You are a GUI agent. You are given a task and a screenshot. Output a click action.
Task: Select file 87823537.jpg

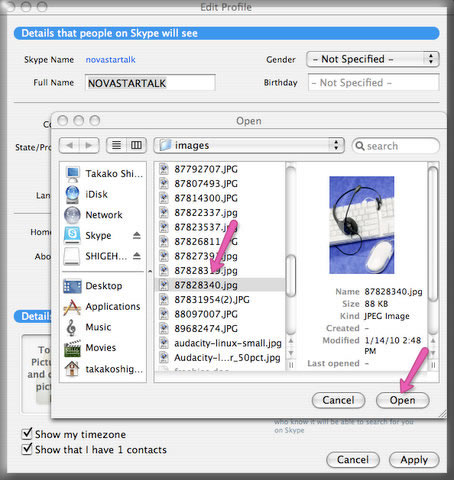pos(220,227)
